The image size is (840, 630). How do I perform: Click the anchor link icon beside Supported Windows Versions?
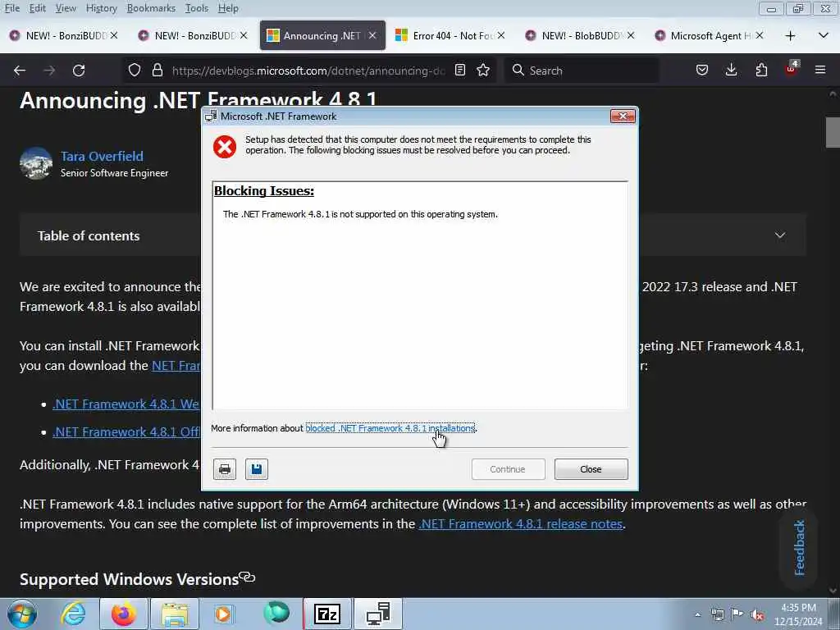[247, 577]
